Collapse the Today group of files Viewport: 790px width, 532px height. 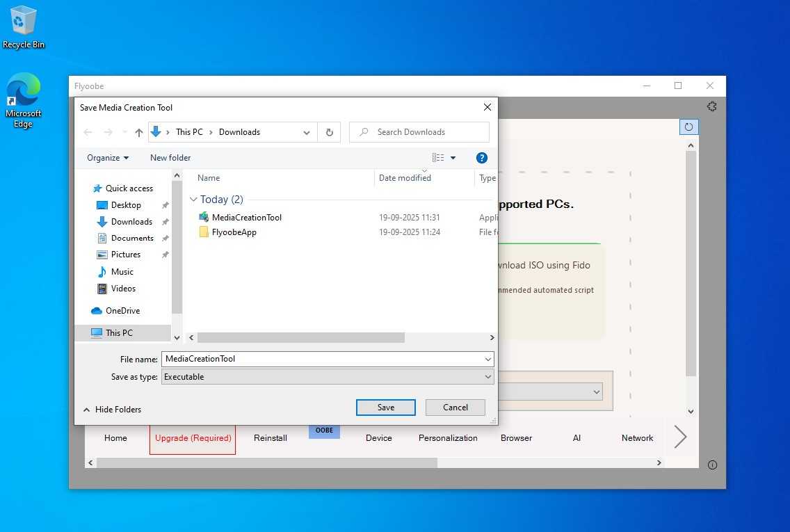point(193,200)
